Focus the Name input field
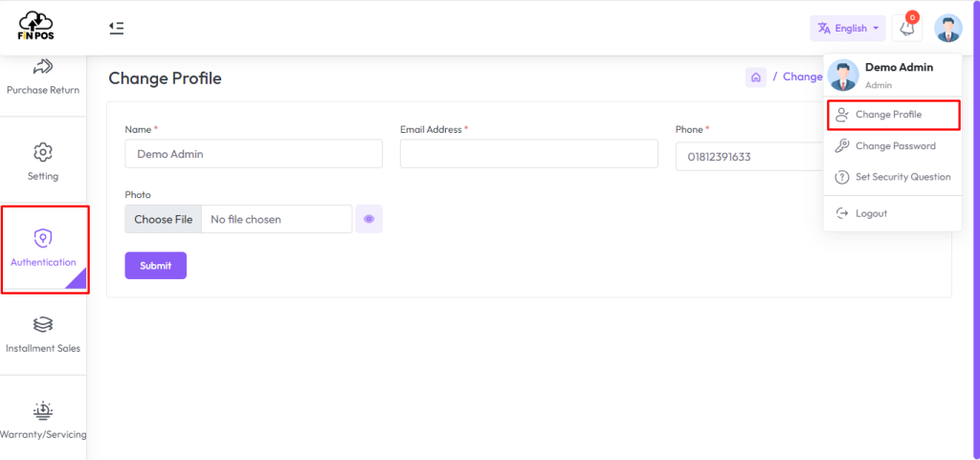This screenshot has width=980, height=460. (254, 154)
